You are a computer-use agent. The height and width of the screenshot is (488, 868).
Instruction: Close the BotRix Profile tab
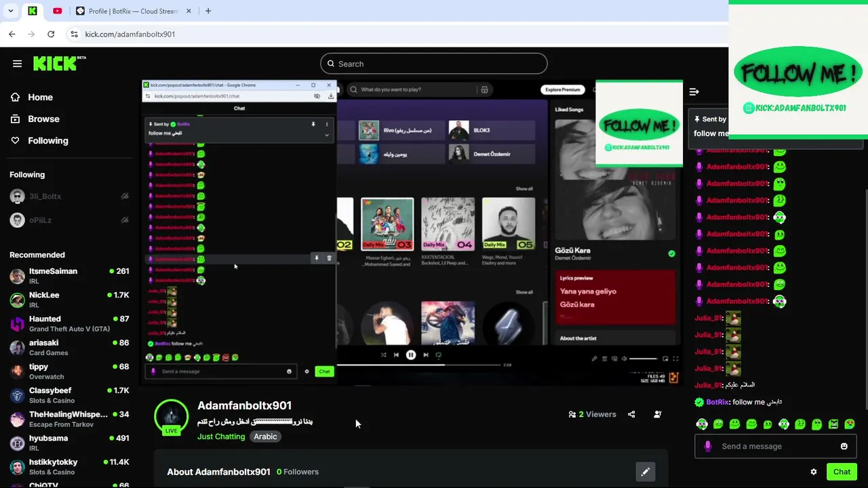[x=189, y=11]
